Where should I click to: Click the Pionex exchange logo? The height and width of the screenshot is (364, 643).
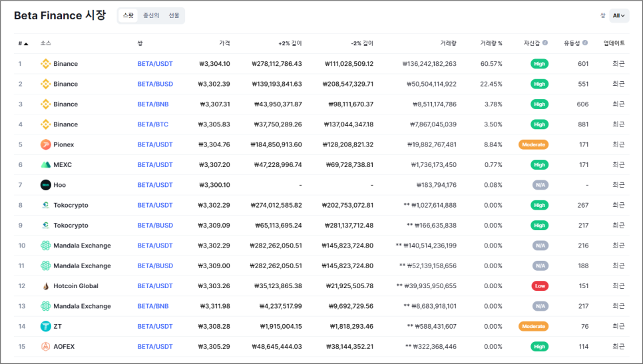point(45,144)
